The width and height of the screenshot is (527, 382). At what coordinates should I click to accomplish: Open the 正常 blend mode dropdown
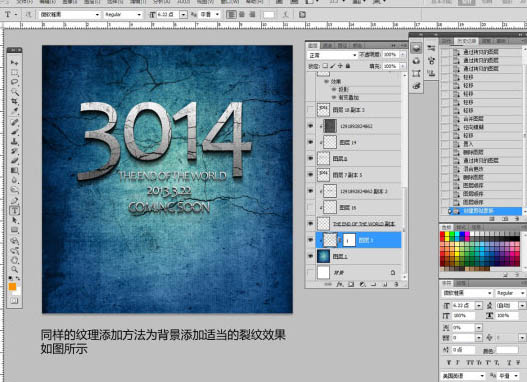tap(332, 55)
